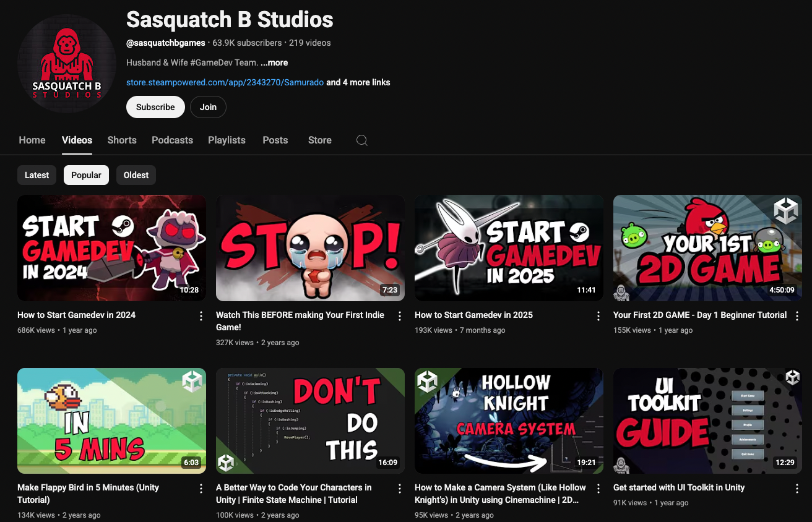The width and height of the screenshot is (812, 522).
Task: Open the channel Store tab
Action: coord(320,140)
